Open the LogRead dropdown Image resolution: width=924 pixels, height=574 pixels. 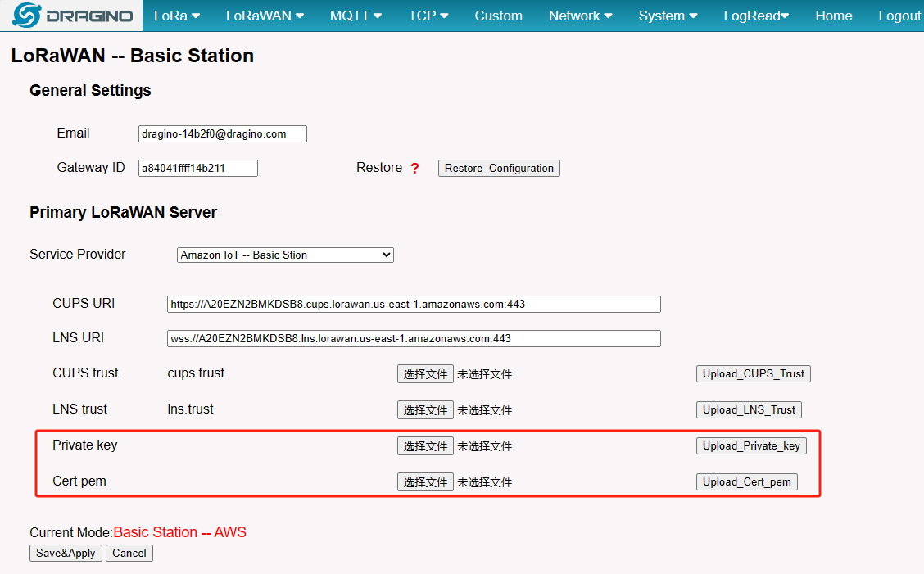pos(756,16)
